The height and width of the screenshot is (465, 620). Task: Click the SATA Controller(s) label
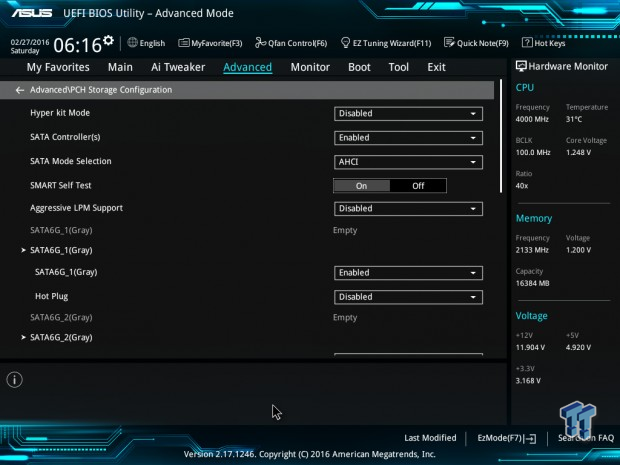[65, 137]
